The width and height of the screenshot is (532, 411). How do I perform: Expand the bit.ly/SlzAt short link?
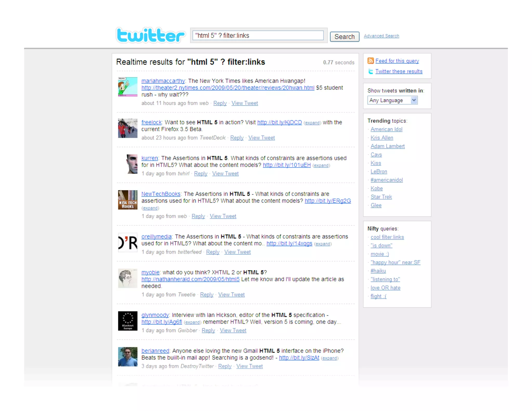coord(330,358)
